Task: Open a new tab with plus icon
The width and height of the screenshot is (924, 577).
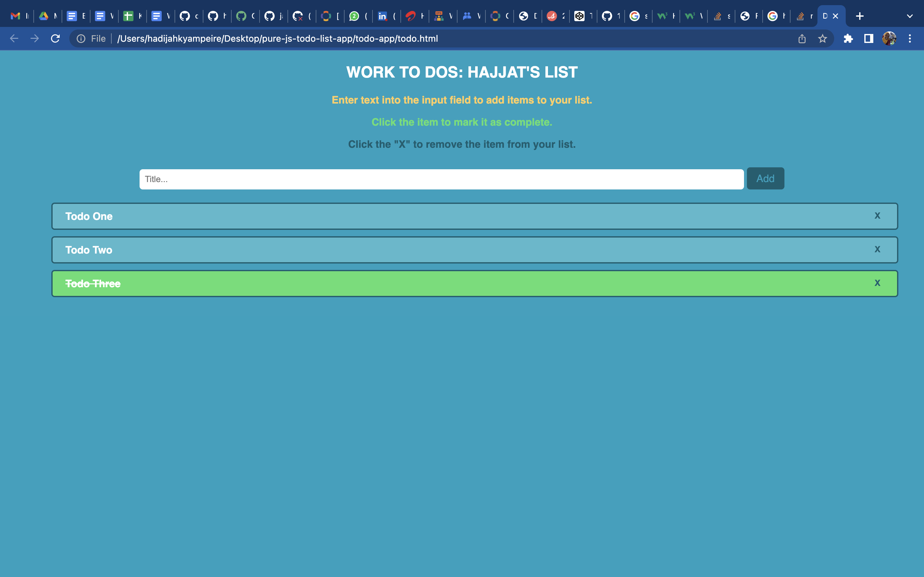Action: pyautogui.click(x=860, y=16)
